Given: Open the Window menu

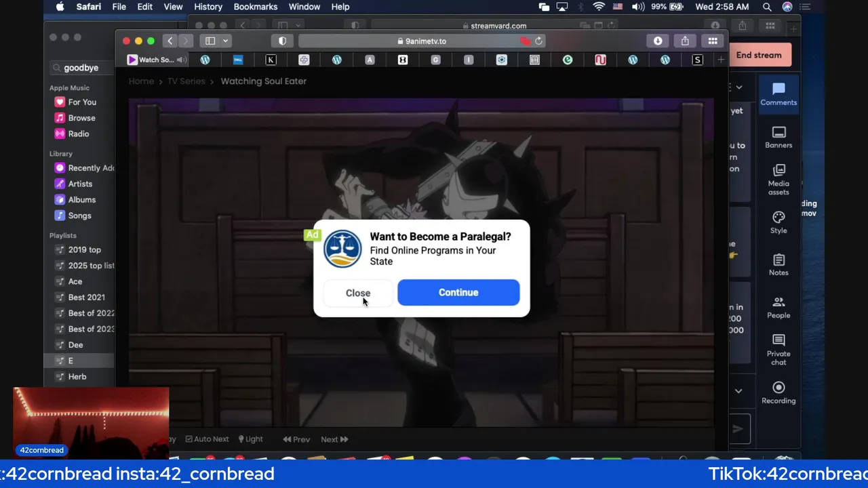Looking at the screenshot, I should pyautogui.click(x=304, y=7).
